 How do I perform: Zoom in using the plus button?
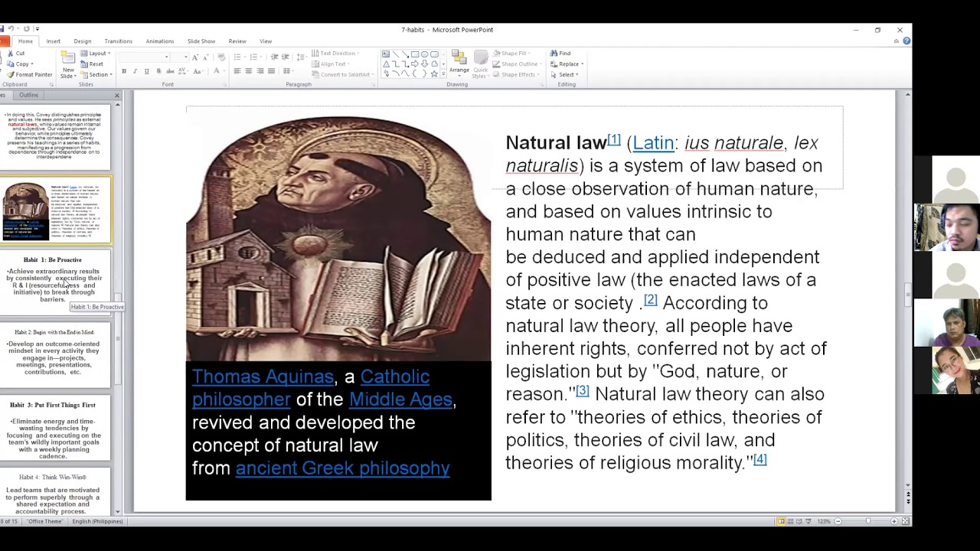point(893,521)
